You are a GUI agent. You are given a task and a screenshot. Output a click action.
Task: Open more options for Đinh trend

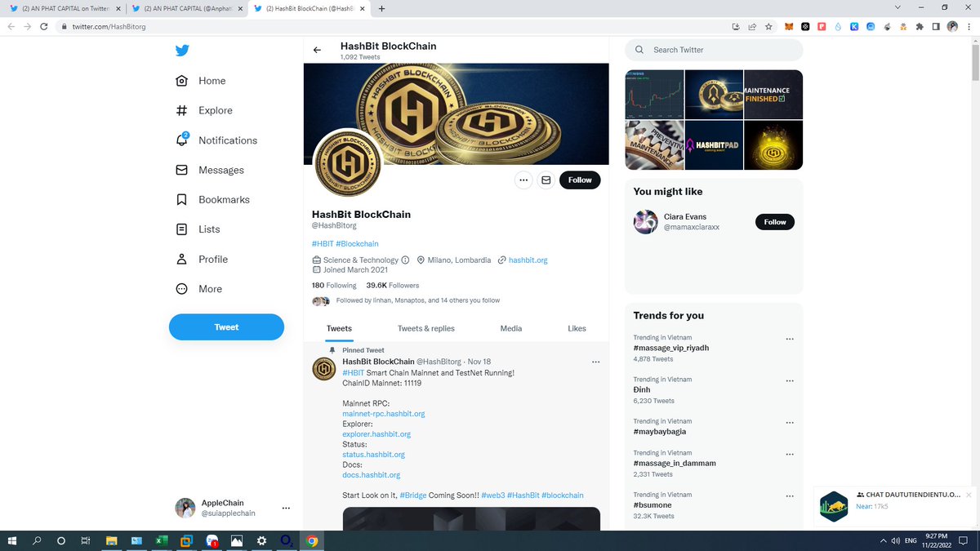(x=789, y=380)
